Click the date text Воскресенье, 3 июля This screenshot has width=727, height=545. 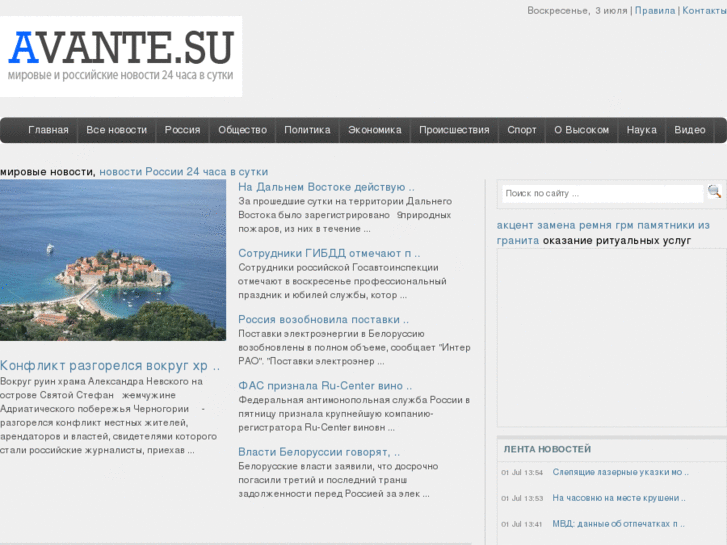577,11
